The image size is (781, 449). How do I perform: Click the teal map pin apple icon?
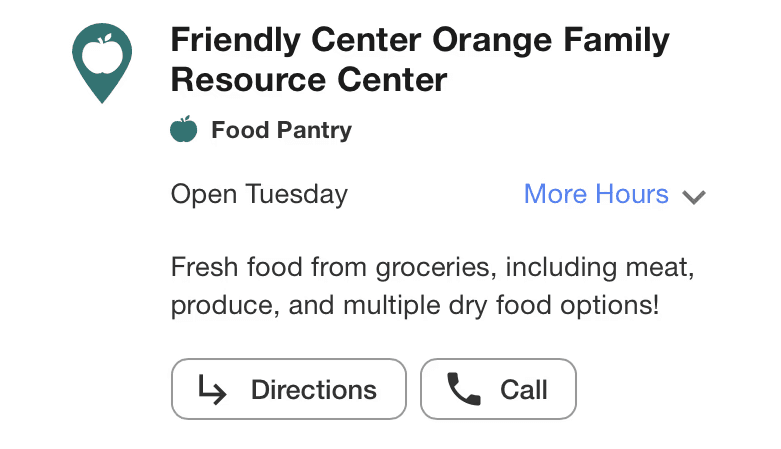tap(102, 63)
